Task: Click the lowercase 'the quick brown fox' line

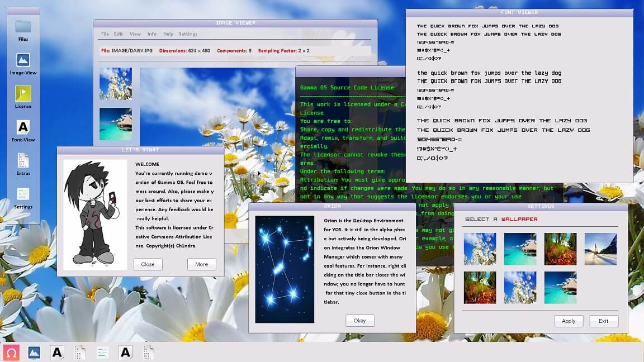Action: [489, 73]
